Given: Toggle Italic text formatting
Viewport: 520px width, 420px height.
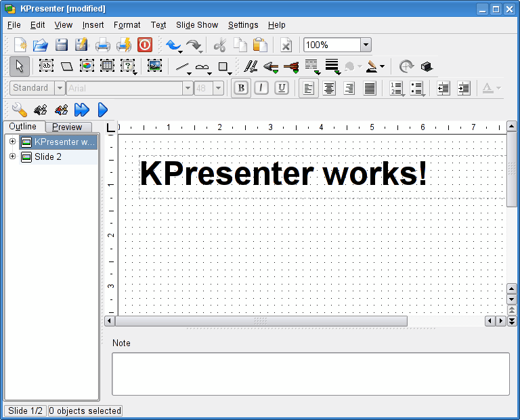Looking at the screenshot, I should click(x=261, y=88).
